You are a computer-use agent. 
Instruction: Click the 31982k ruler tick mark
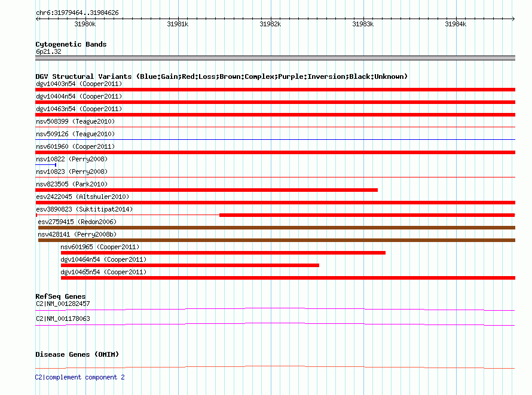(271, 19)
